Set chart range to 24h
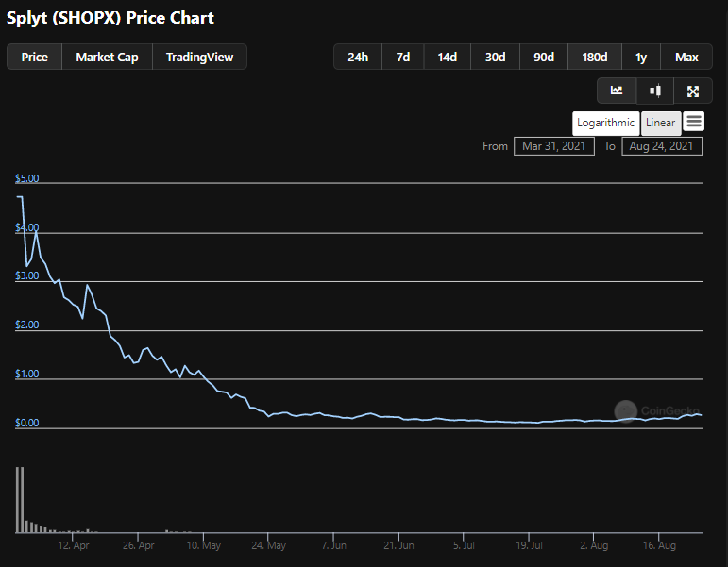 tap(358, 57)
